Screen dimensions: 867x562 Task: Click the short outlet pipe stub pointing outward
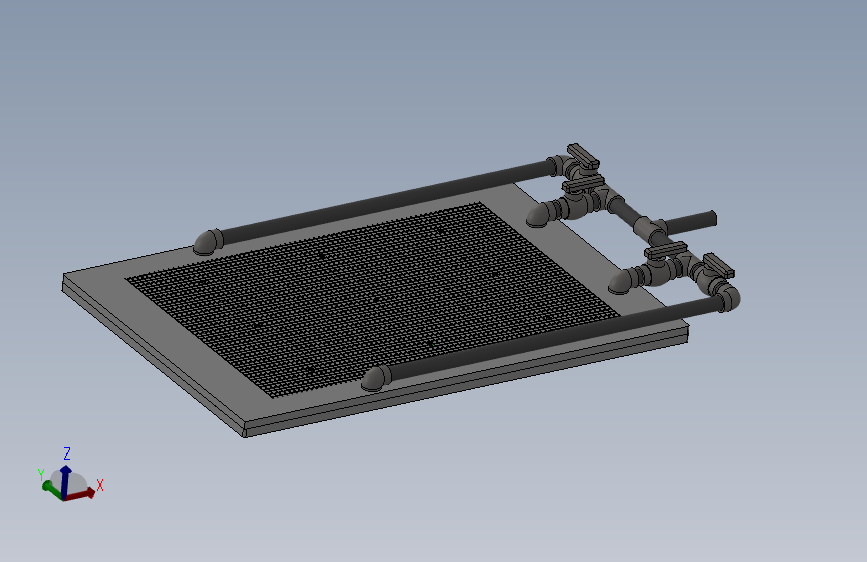[x=691, y=221]
